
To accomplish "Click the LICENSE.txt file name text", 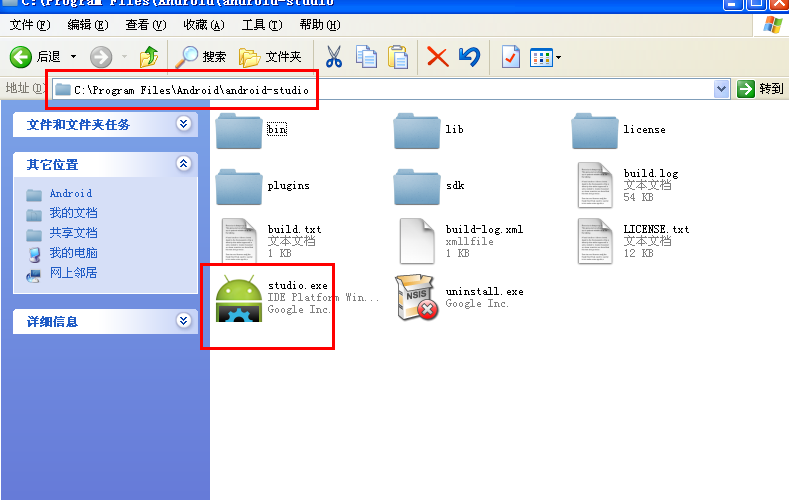I will pyautogui.click(x=656, y=229).
